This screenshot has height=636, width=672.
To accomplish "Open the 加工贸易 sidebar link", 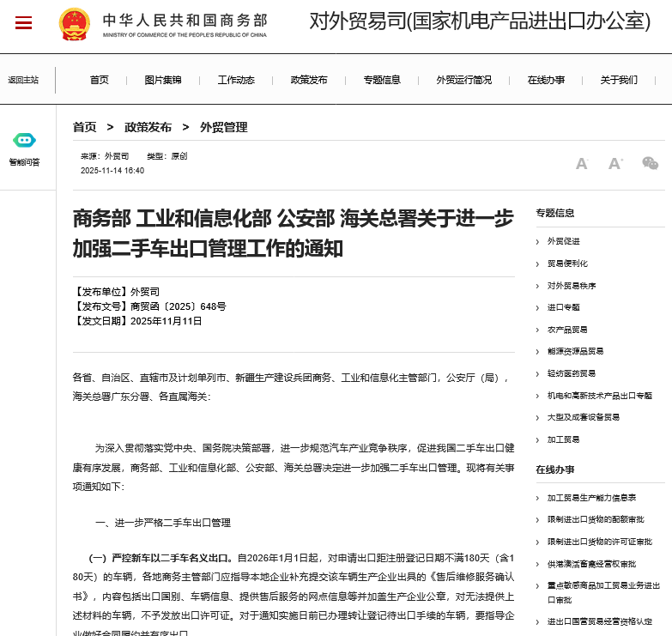I will [x=564, y=439].
